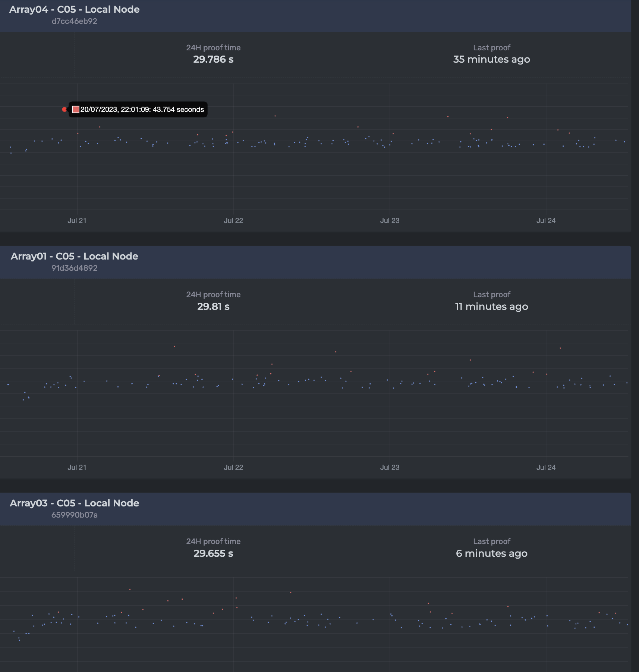Screen dimensions: 639x672
Task: Expand details for node d7cc46eb92
Action: [74, 21]
